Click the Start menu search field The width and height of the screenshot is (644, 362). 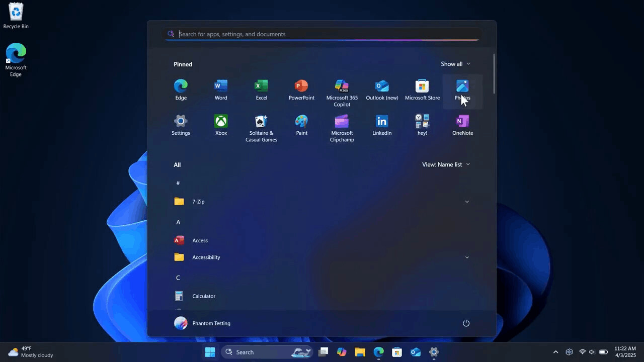pyautogui.click(x=322, y=34)
